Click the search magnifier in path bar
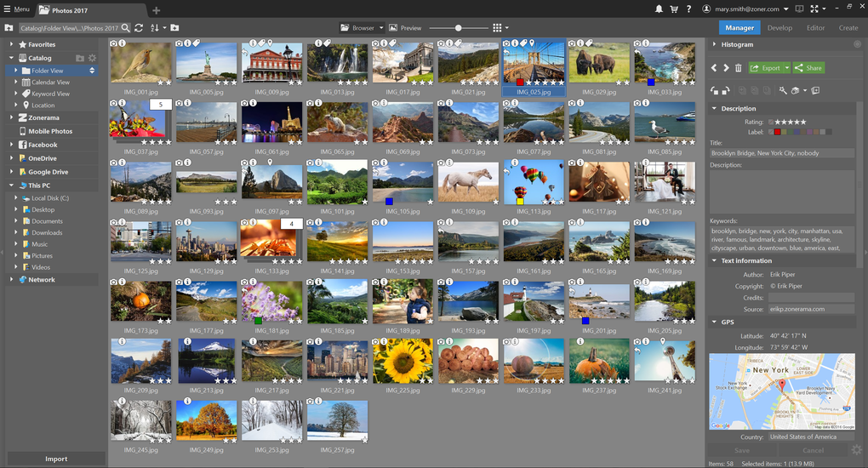This screenshot has width=868, height=468. click(126, 28)
